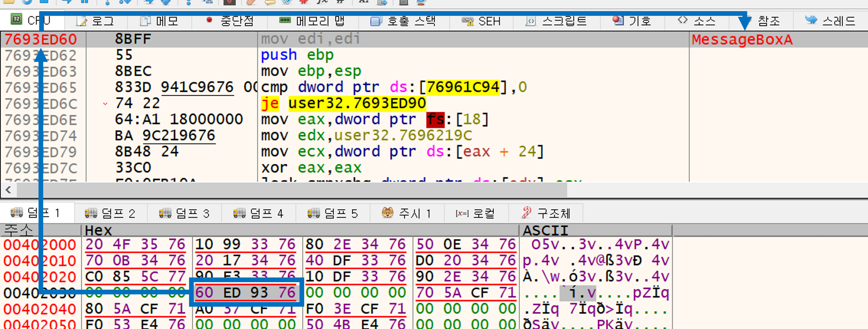This screenshot has width=868, height=329.
Task: Click the SEH tab icon
Action: click(468, 21)
